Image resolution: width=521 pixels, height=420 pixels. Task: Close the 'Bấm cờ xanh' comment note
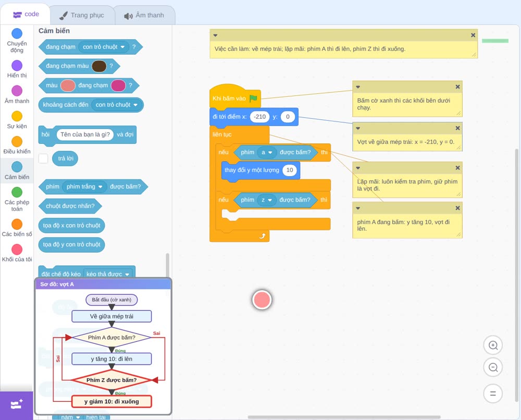(x=457, y=87)
